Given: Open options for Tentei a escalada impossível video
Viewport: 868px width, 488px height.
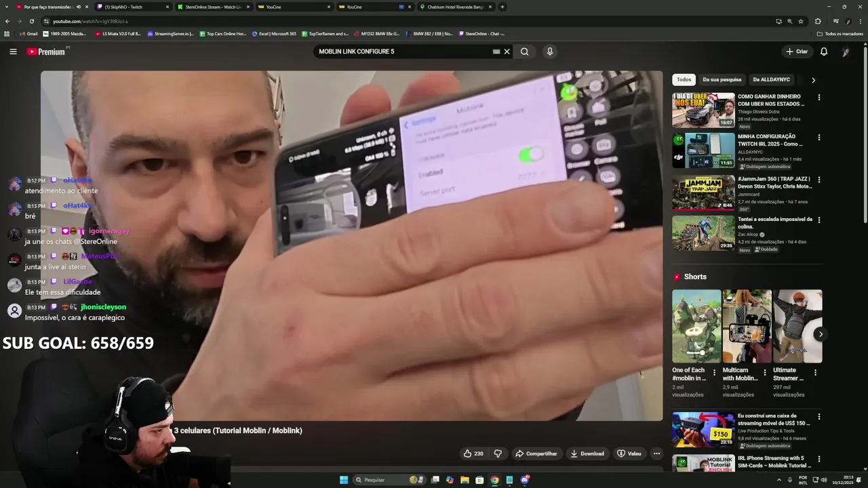Looking at the screenshot, I should (818, 220).
